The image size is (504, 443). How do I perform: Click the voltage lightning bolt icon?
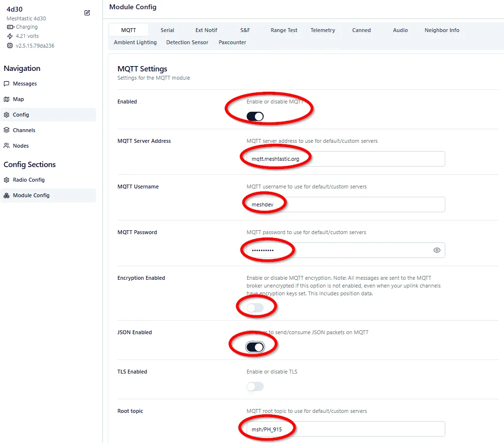[10, 36]
